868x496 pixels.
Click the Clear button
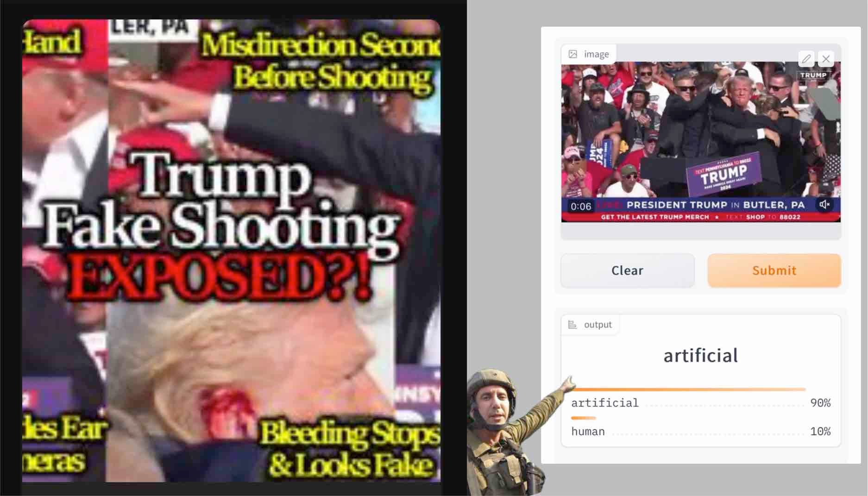coord(627,270)
